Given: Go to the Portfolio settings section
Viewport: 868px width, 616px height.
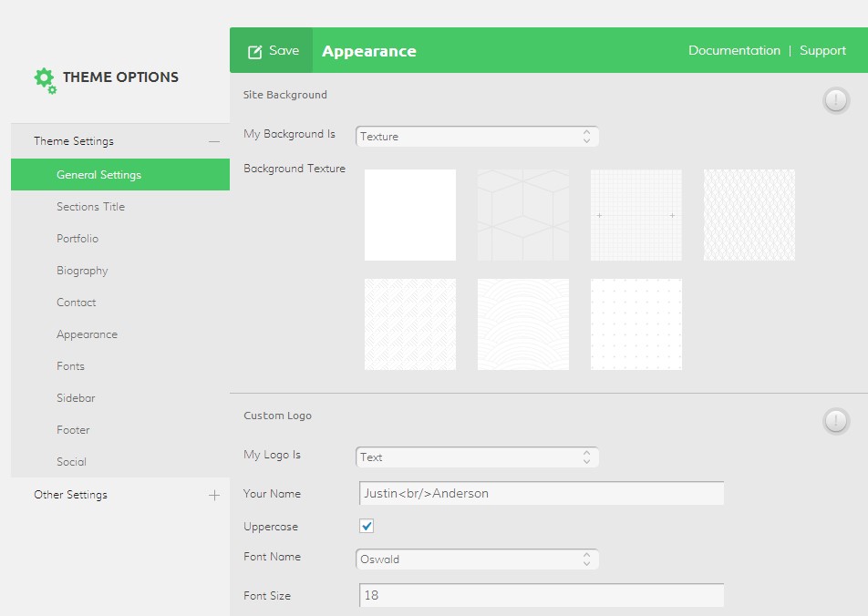Looking at the screenshot, I should coord(77,239).
